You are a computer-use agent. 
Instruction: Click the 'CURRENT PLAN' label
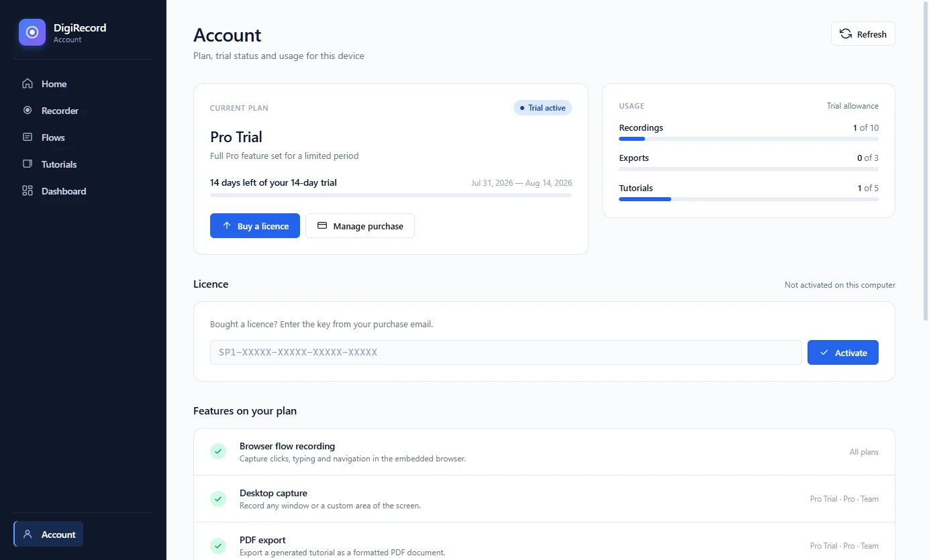pyautogui.click(x=239, y=108)
